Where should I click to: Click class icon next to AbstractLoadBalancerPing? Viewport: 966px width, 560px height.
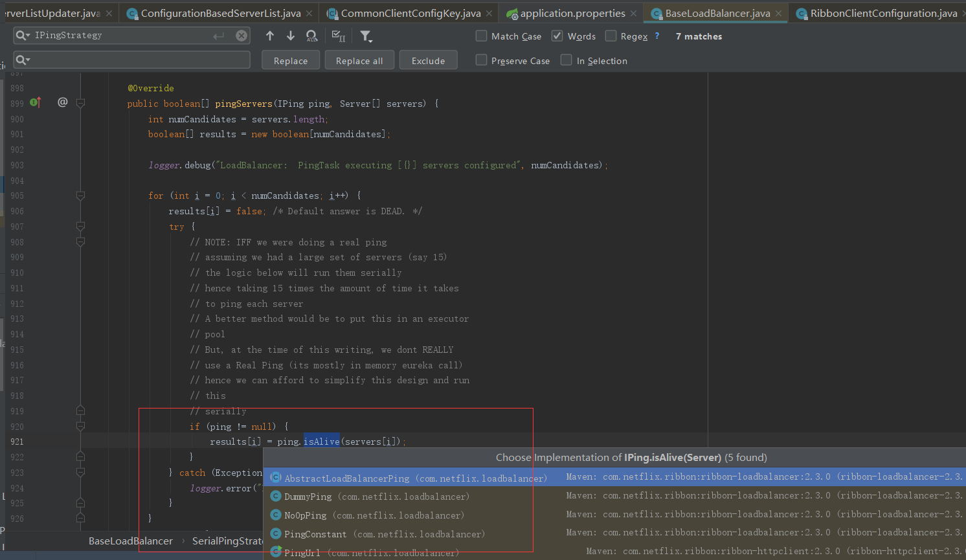click(276, 478)
